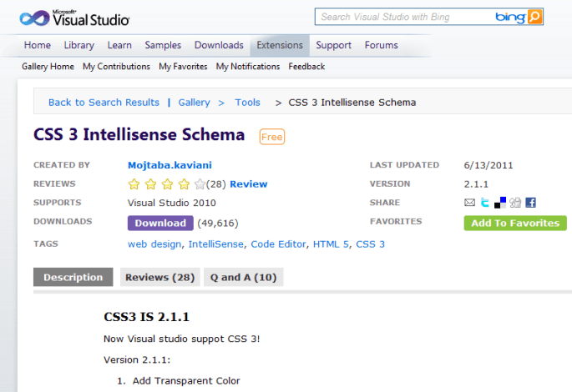Click the Tools breadcrumb link
Viewport: 572px width, 392px height.
point(247,103)
